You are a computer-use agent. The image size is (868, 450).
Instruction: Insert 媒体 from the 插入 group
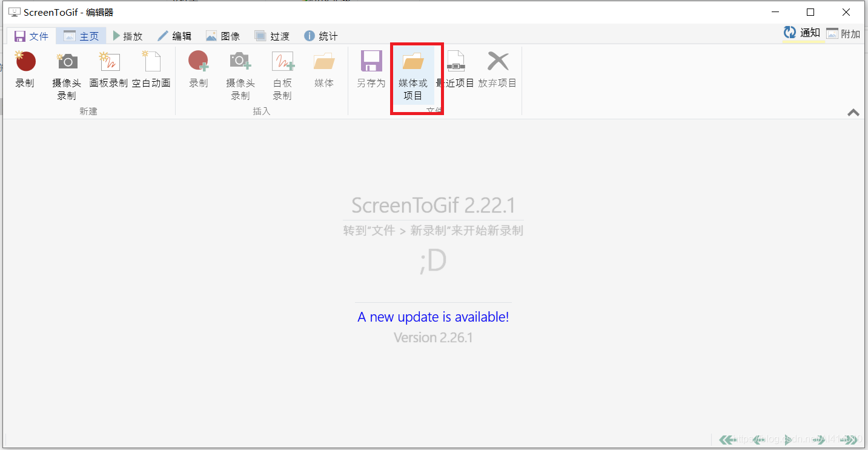pos(324,71)
